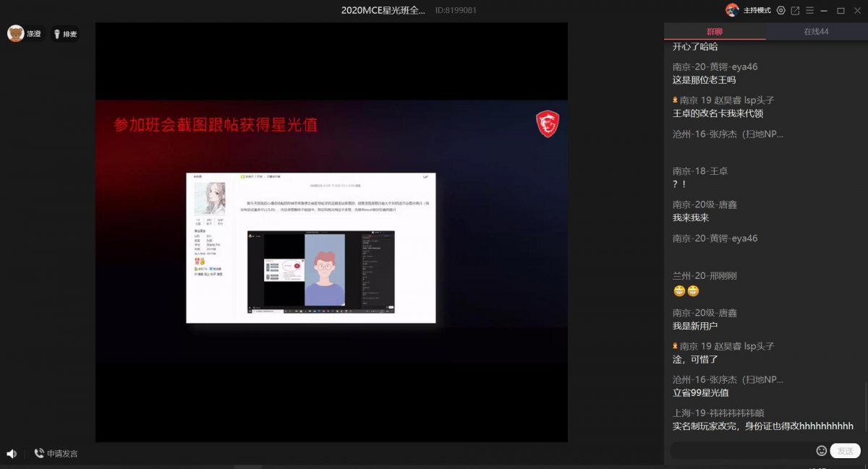This screenshot has height=469, width=868.
Task: Click username 兰州-20-邢刚刚 in chat
Action: tap(705, 276)
